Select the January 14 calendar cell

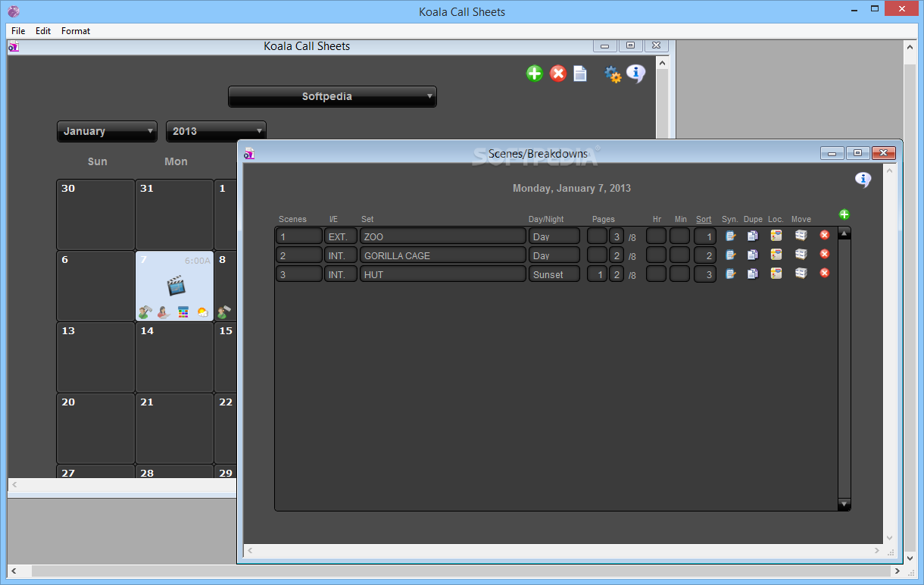point(174,357)
